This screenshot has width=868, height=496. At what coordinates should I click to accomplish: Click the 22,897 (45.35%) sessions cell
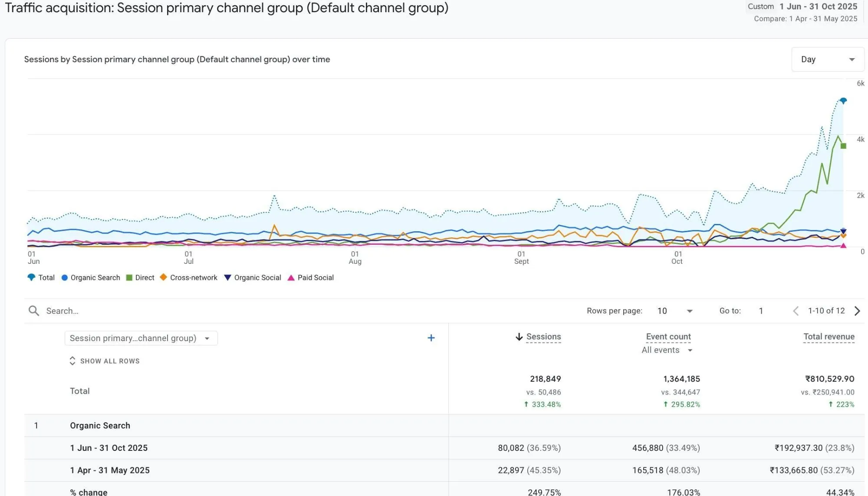click(x=529, y=470)
